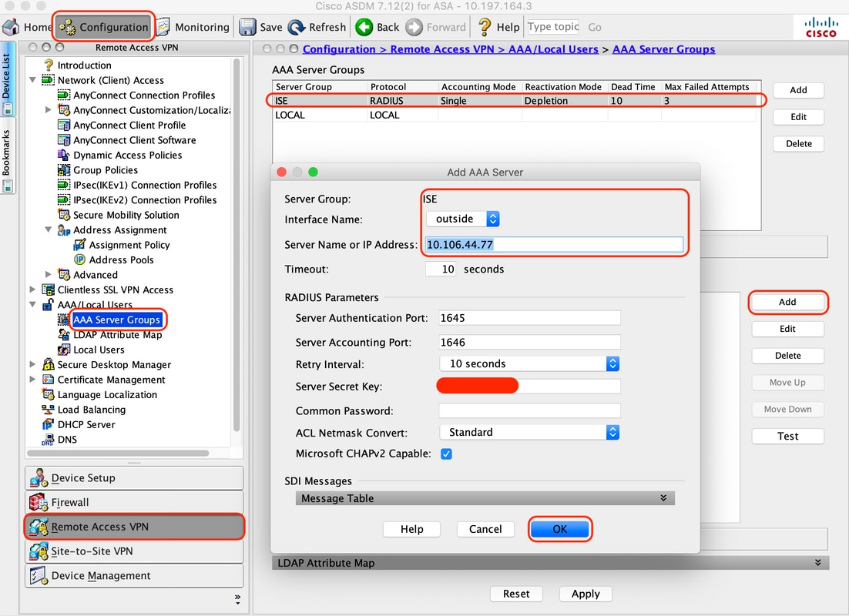Open the Device List side tab
This screenshot has height=616, width=849.
click(x=7, y=79)
